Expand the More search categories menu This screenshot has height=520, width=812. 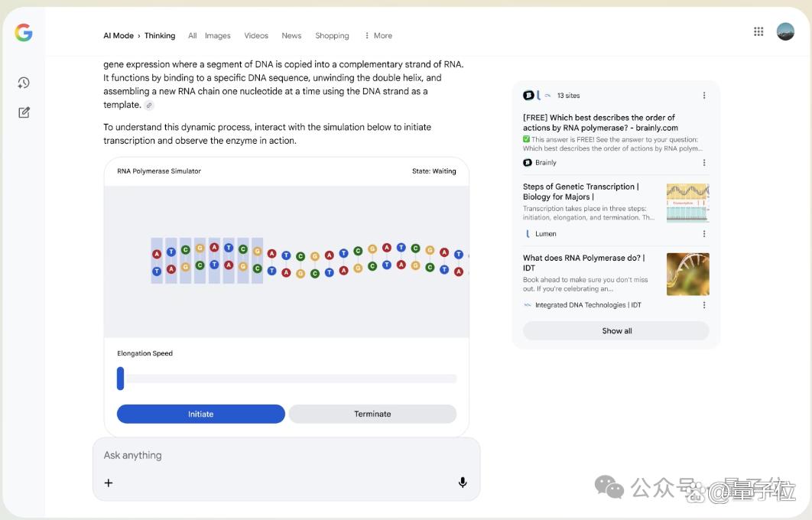(x=378, y=36)
